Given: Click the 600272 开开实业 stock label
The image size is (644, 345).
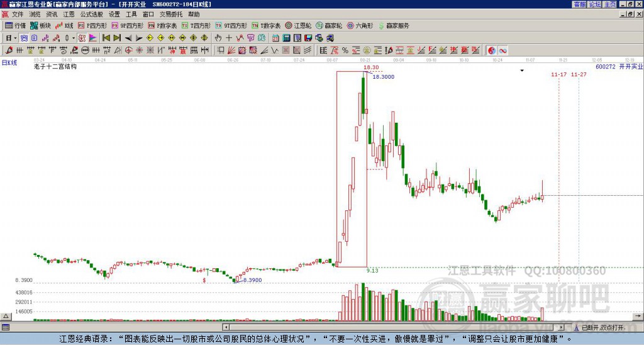Looking at the screenshot, I should pyautogui.click(x=619, y=66).
